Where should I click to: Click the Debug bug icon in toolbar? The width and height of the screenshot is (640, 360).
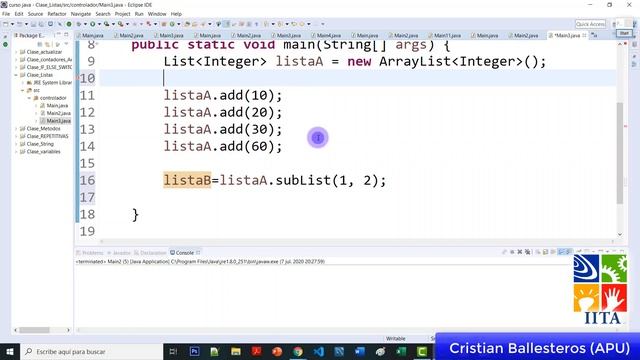tap(78, 24)
